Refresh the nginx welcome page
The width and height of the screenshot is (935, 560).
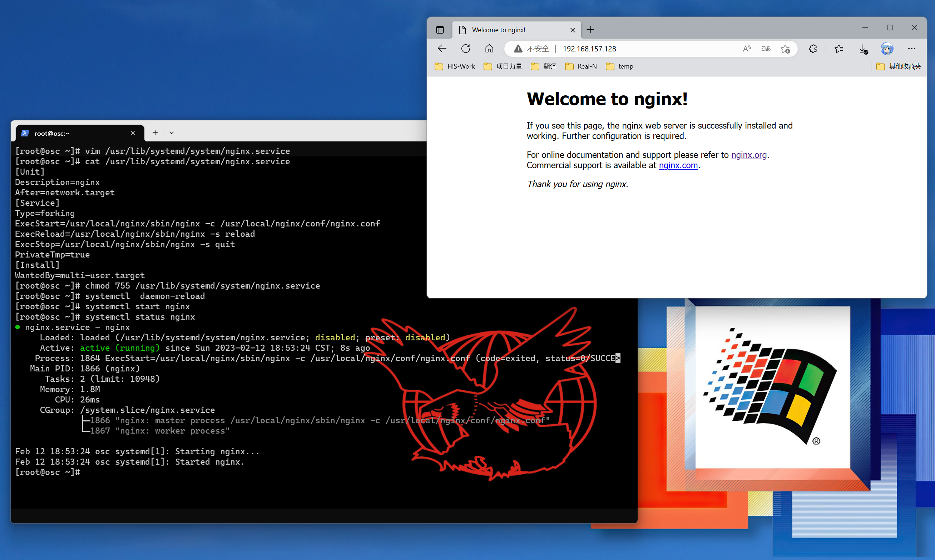coord(466,49)
